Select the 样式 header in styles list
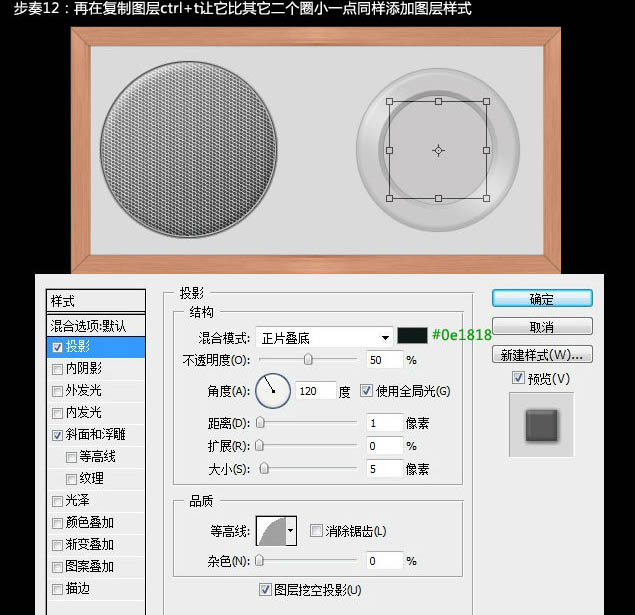635x615 pixels. [x=96, y=301]
